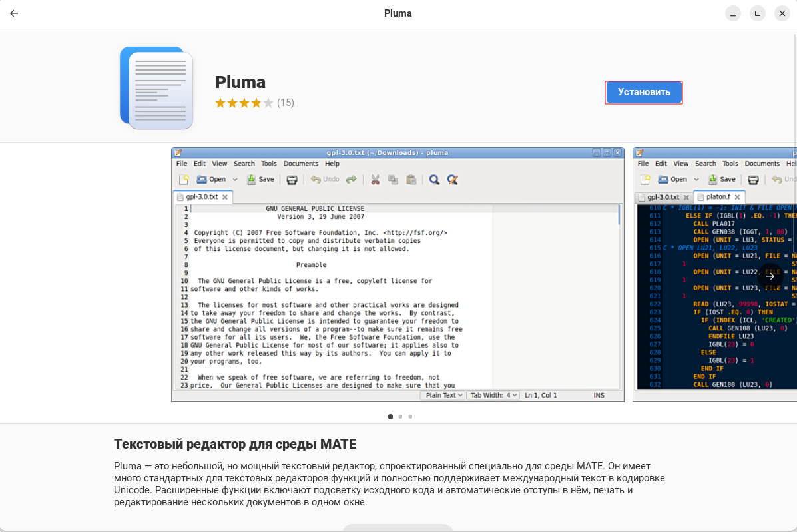Viewport: 797px width, 532px height.
Task: Go back using the header arrow
Action: 14,13
